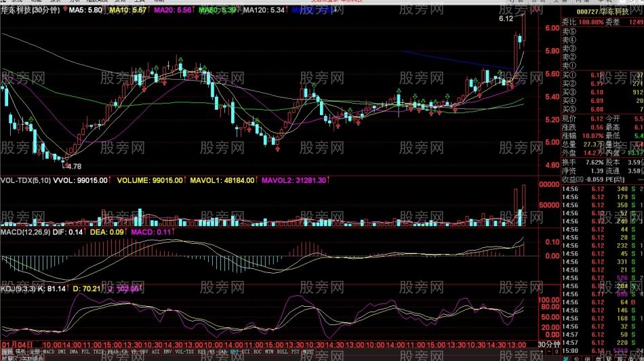Click the MAVOL2: 31281.30 label
Screen dimensions: 644x361
coord(294,180)
